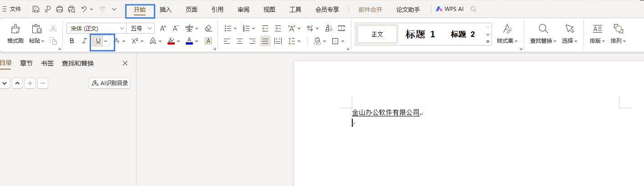Increase font size with A+ icon
This screenshot has width=644, height=186.
click(163, 28)
